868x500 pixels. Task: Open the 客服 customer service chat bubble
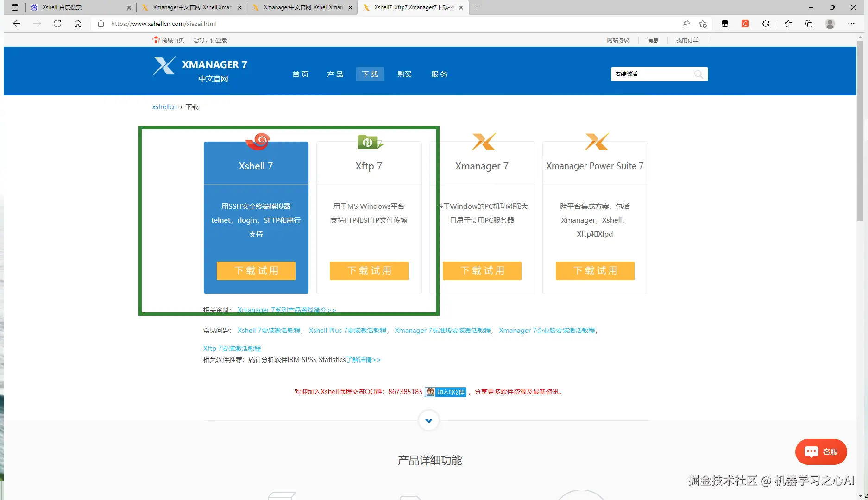820,451
